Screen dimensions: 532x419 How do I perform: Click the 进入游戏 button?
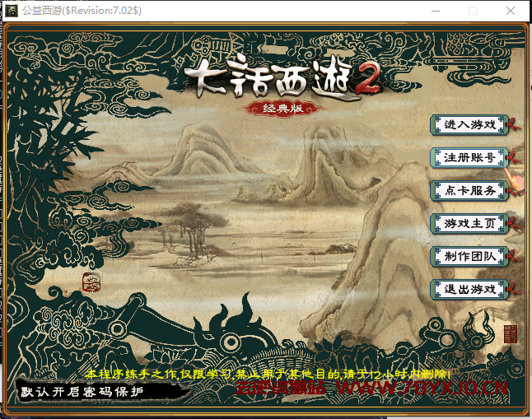[x=470, y=125]
